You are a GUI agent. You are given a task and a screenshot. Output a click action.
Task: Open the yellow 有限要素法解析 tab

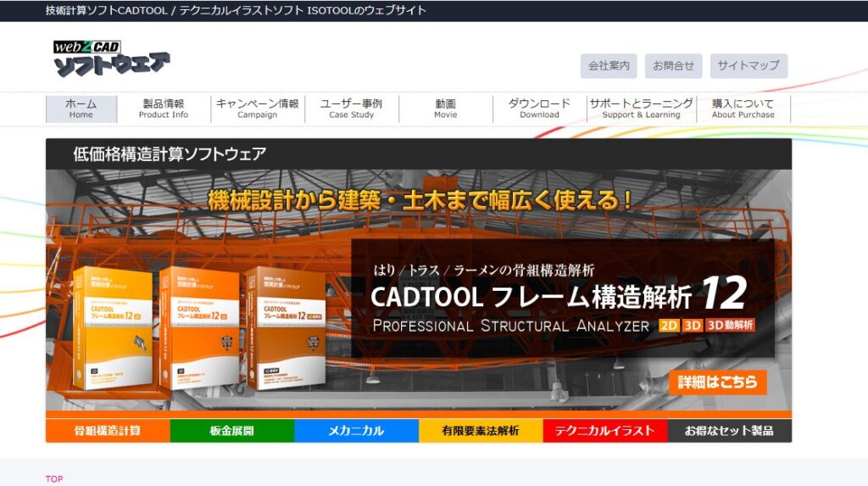(481, 431)
